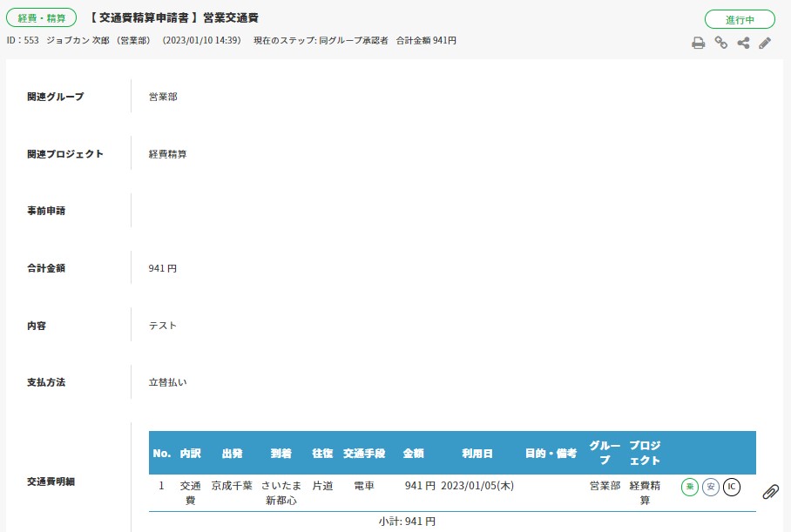The image size is (791, 532).
Task: Copy the request link via chain icon
Action: click(x=721, y=43)
